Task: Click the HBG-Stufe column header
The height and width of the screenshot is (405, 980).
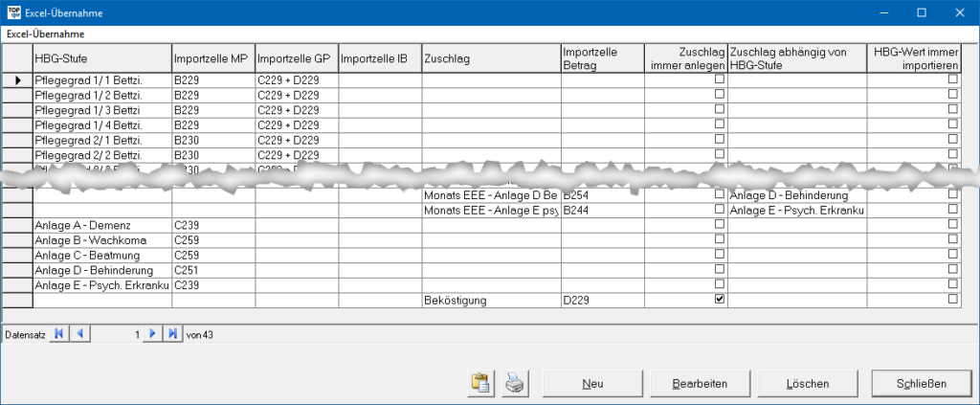Action: [102, 58]
